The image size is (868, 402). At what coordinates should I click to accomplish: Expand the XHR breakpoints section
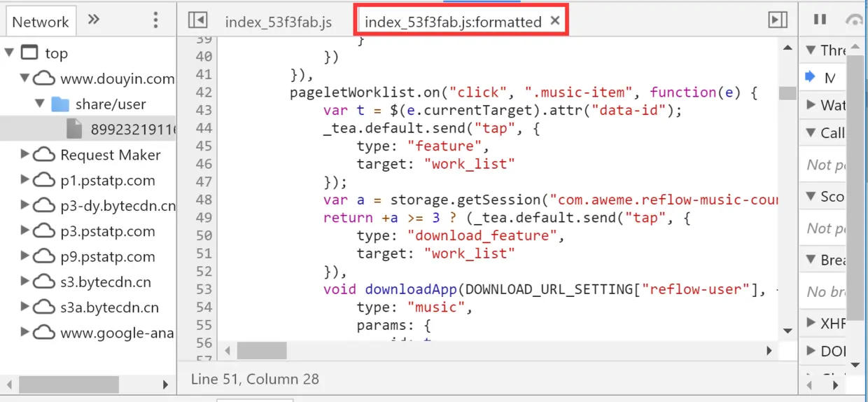811,324
